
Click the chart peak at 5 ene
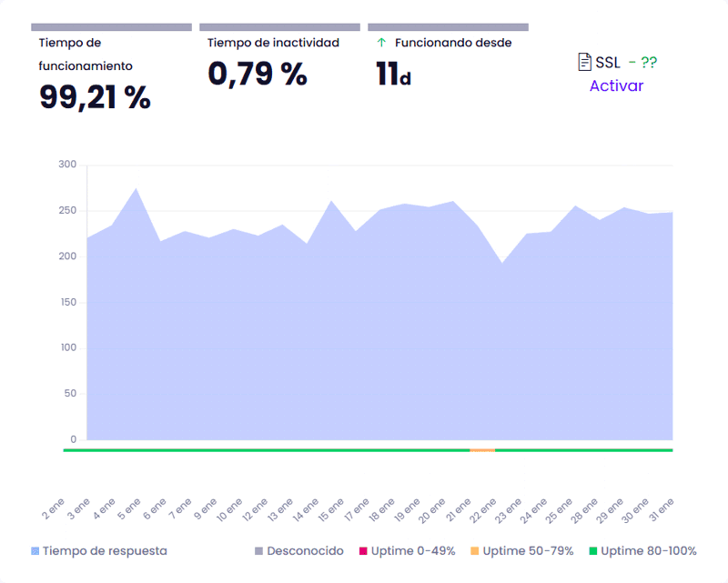click(136, 189)
